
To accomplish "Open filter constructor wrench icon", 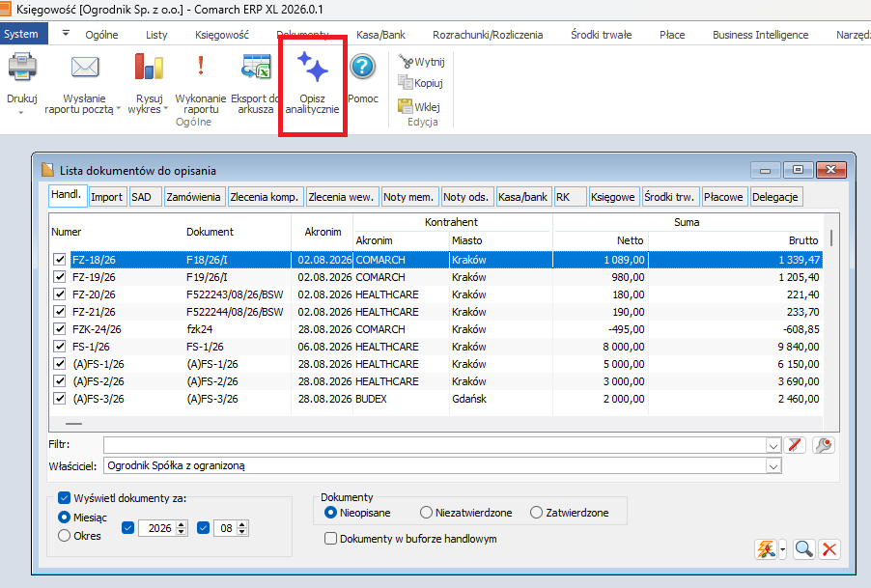I will (824, 445).
